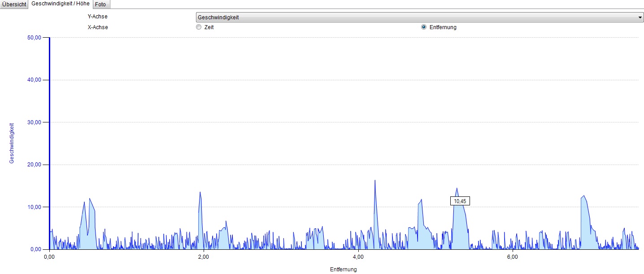Click the vertical Geschwindigkeit axis title
The image size is (644, 274).
click(12, 143)
